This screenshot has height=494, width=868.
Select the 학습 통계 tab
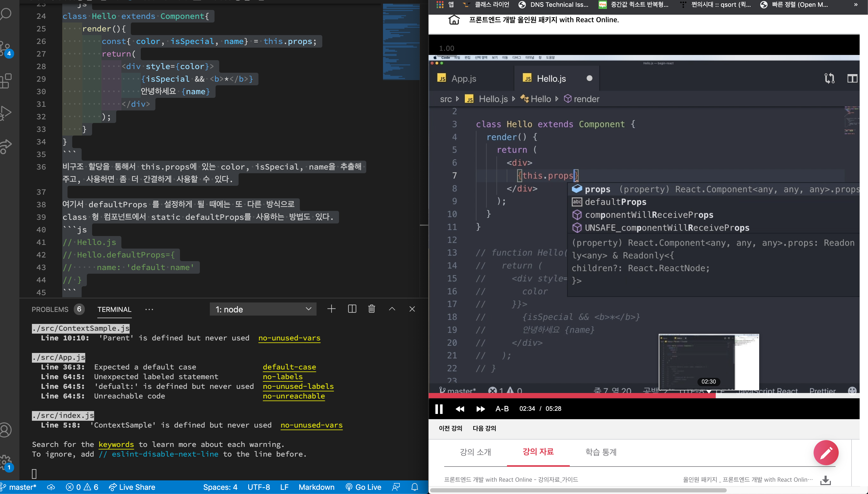(x=600, y=452)
